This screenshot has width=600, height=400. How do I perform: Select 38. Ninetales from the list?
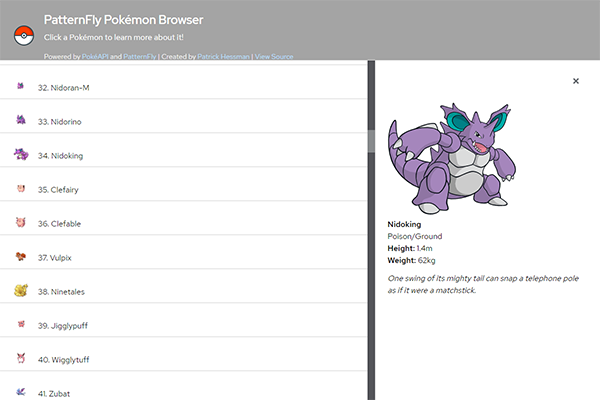(x=180, y=291)
